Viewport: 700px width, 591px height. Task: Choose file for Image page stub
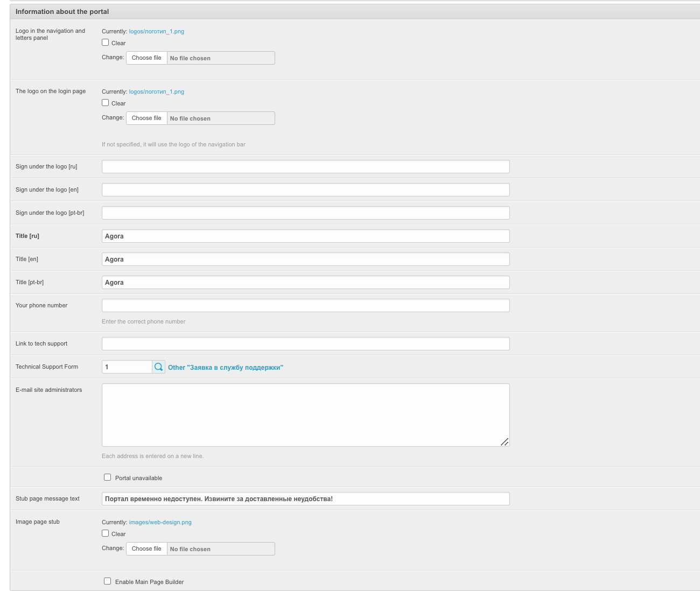[x=146, y=549]
